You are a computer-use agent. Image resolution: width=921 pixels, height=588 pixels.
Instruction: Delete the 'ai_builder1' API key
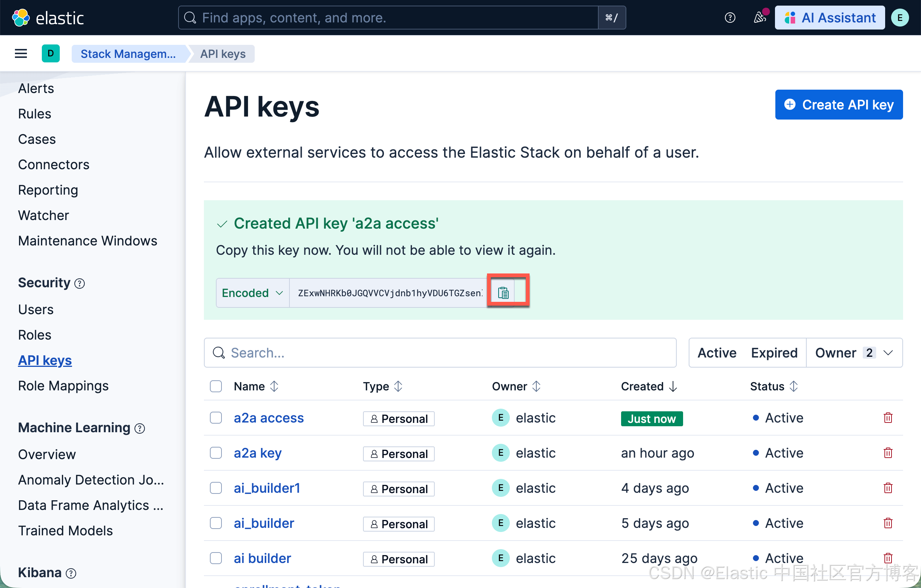pos(888,488)
